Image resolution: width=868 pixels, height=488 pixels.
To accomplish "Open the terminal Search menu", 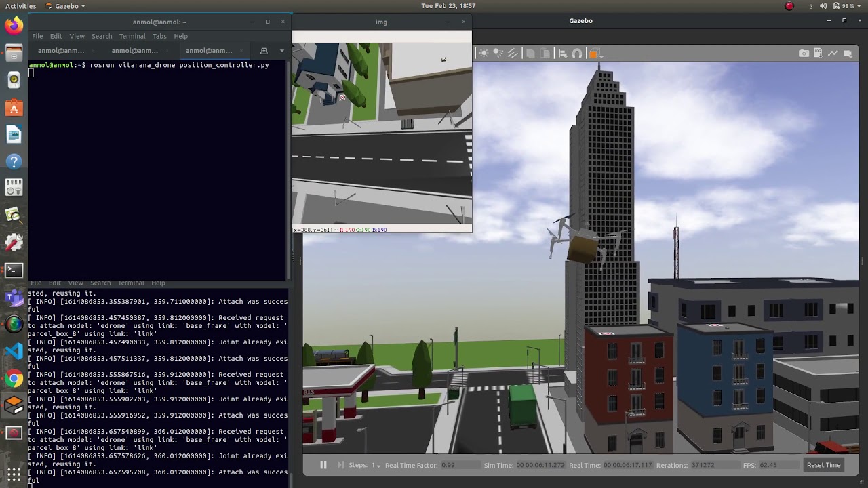I will pos(102,36).
